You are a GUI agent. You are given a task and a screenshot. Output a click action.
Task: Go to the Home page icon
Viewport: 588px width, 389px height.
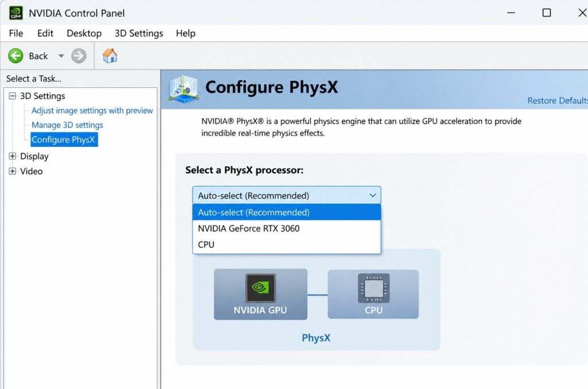tap(110, 56)
